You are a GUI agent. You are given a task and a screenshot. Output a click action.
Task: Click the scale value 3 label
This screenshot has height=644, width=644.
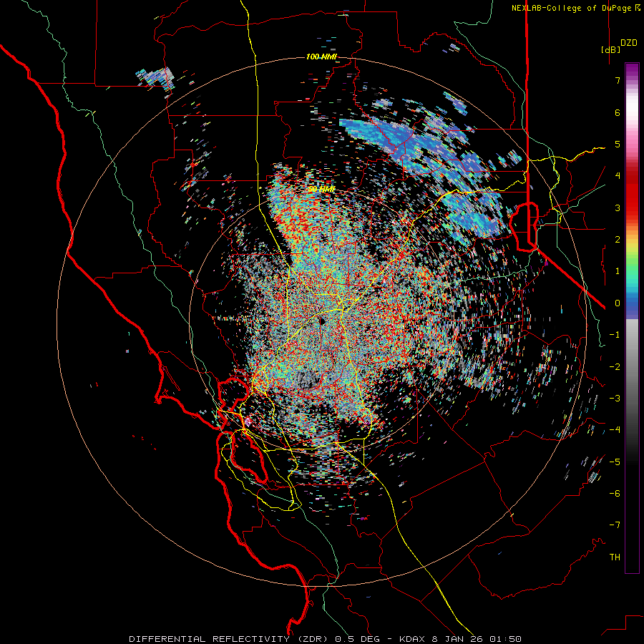[x=618, y=208]
